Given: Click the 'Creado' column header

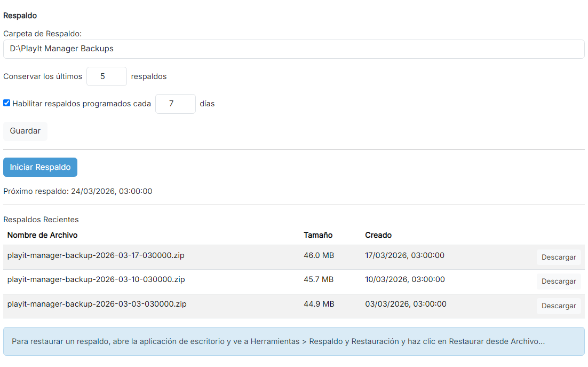Looking at the screenshot, I should (378, 235).
